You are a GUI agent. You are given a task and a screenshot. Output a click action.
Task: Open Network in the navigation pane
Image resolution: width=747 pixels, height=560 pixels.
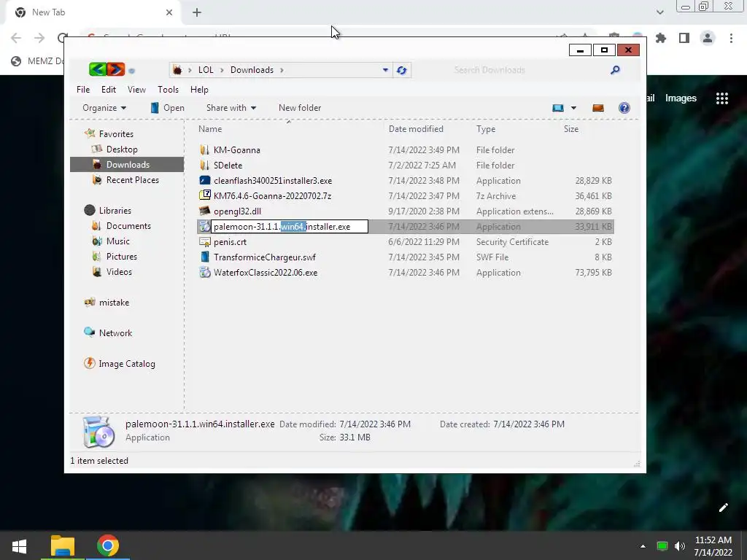[115, 332]
